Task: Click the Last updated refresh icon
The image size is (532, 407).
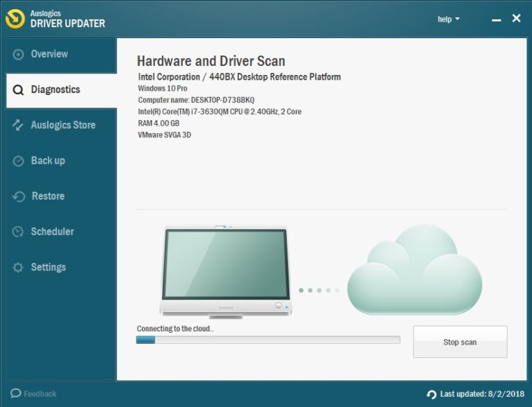Action: (432, 394)
